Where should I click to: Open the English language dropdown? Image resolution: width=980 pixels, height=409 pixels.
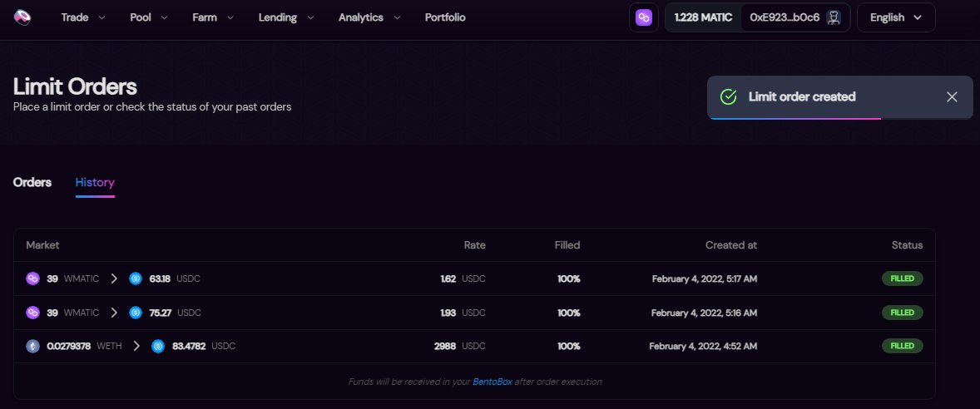coord(896,17)
